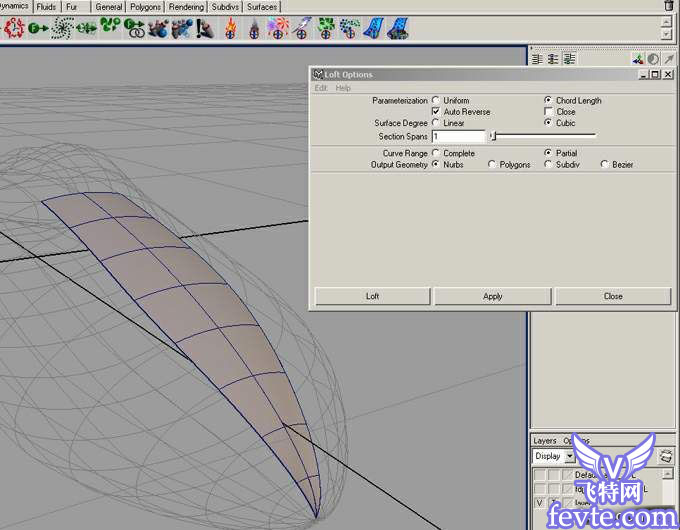Click the green double-arrow field shelf icon
The image size is (680, 530).
pos(86,28)
